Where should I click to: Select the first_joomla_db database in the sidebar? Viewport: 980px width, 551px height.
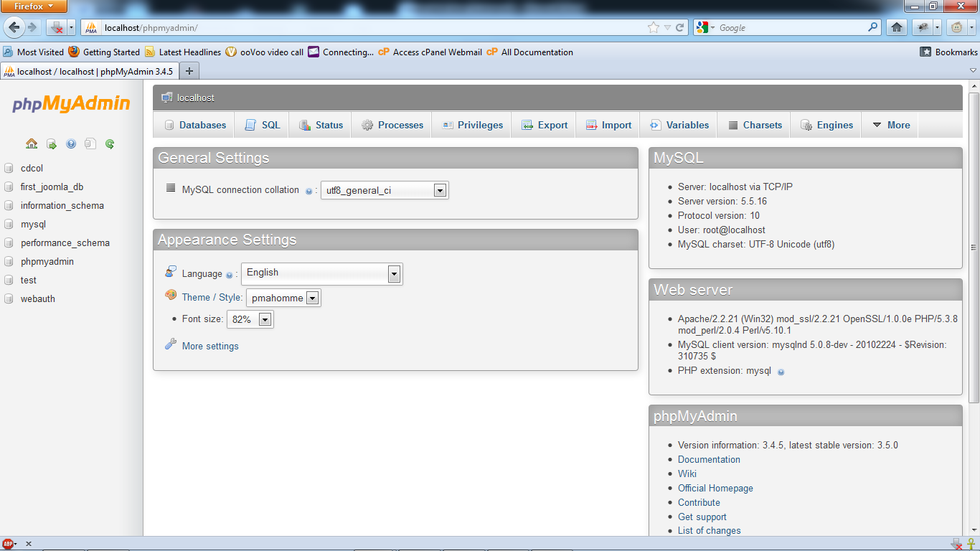(50, 187)
